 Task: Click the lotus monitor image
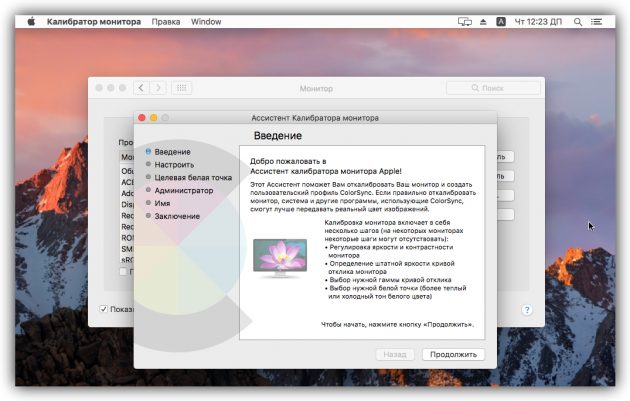280,258
